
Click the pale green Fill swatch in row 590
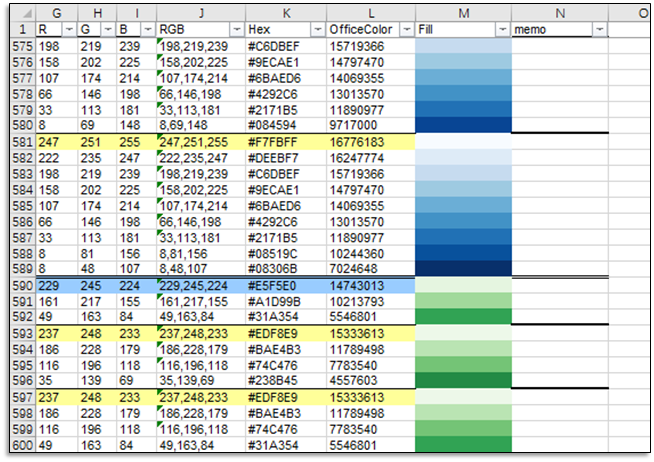tap(463, 286)
